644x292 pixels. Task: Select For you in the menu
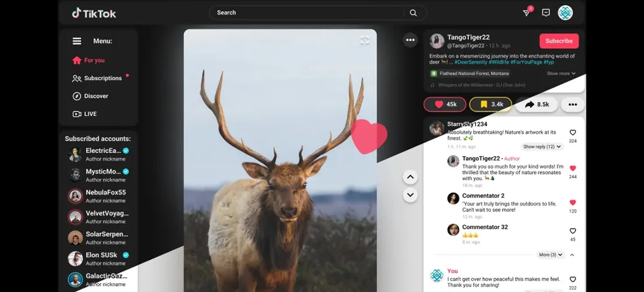89,60
